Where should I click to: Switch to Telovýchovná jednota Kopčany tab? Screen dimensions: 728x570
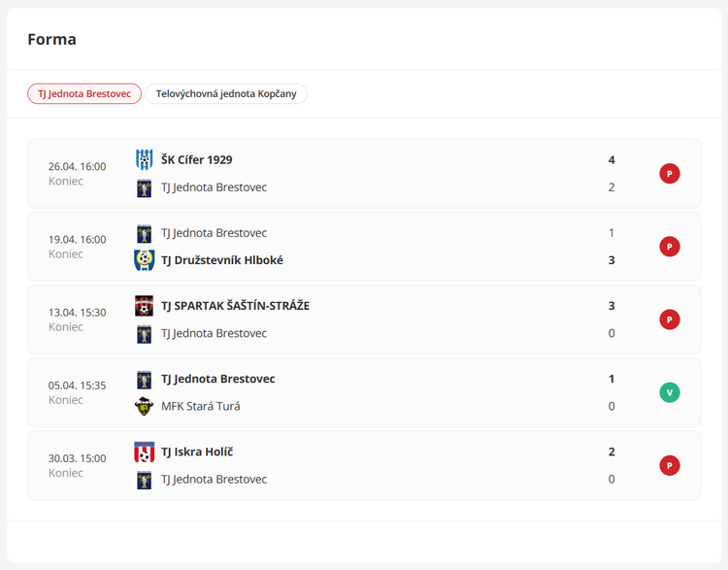click(x=226, y=94)
